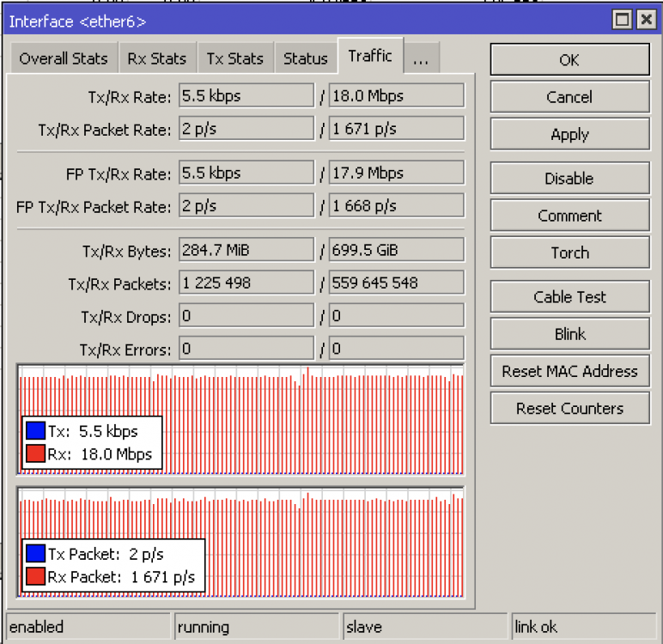Click the Tx/Rx Bytes 284.7 MiB field

tap(246, 252)
